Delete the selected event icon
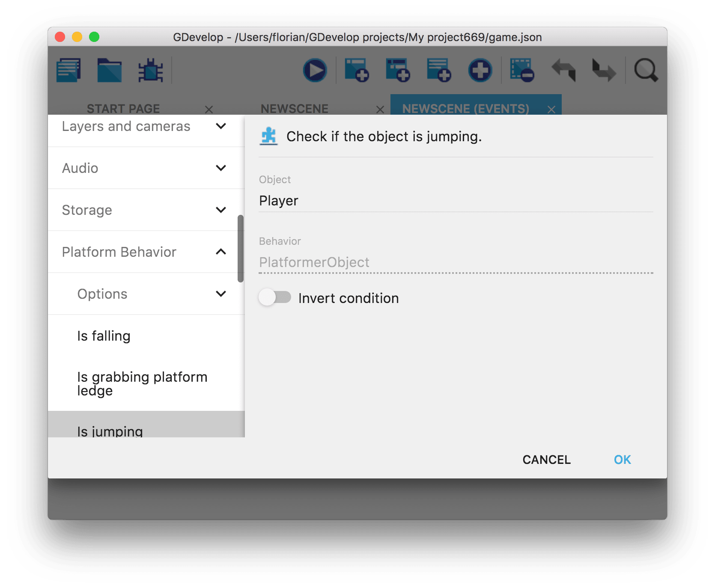This screenshot has height=588, width=715. point(522,70)
